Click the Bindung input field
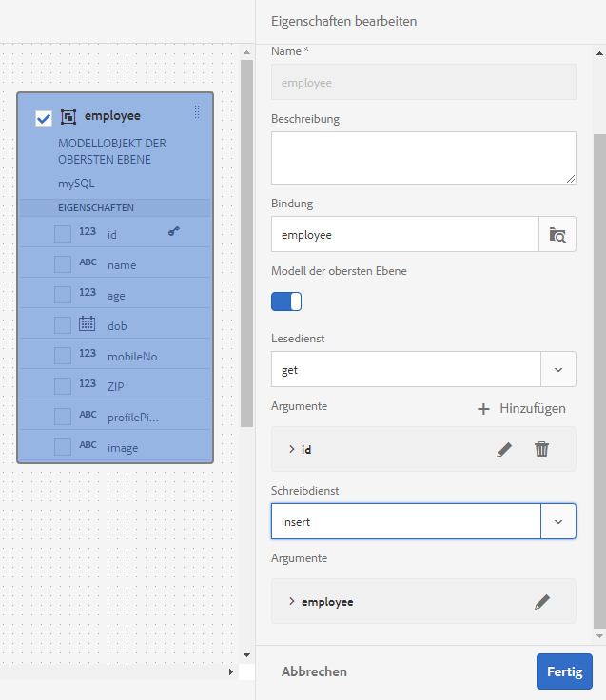Image resolution: width=606 pixels, height=700 pixels. [405, 234]
